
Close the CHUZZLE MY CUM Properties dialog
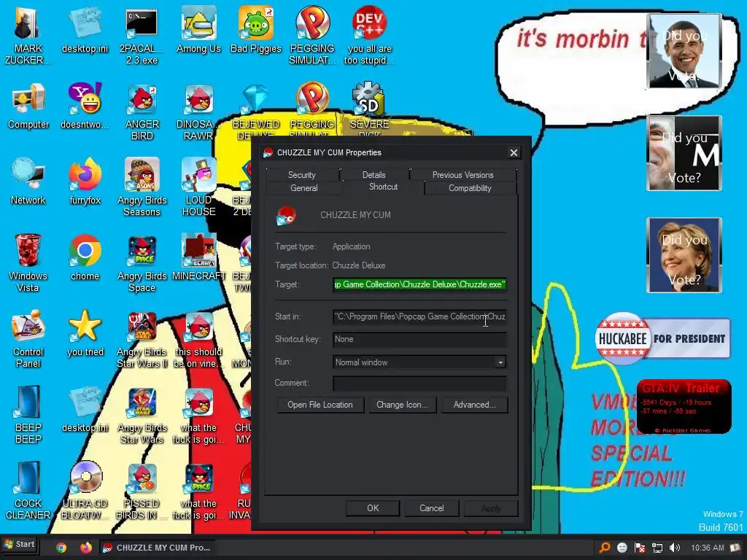tap(514, 153)
